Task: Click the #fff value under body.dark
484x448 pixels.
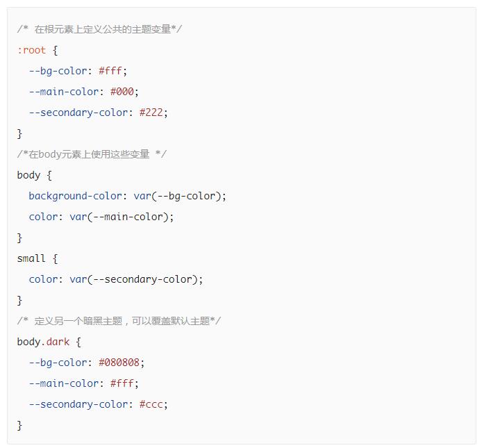Action: [122, 383]
